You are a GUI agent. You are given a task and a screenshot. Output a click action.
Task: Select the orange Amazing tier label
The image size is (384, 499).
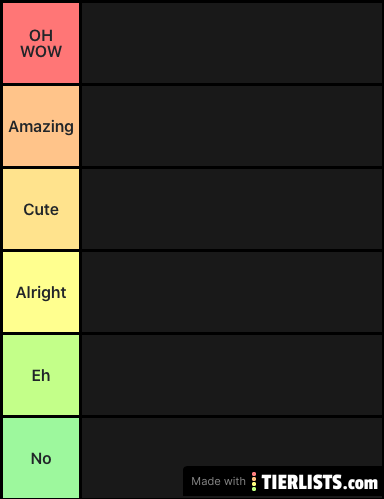point(41,126)
